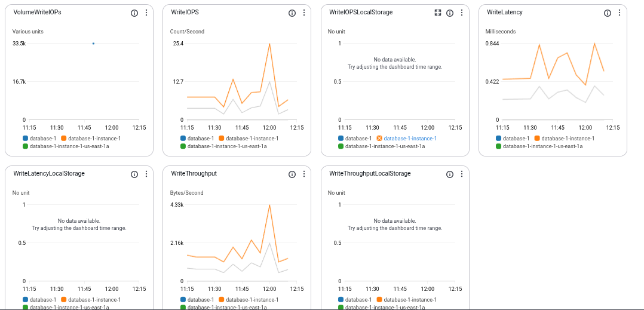Image resolution: width=644 pixels, height=310 pixels.
Task: Open info icon on WriteThroughput widget
Action: 292,174
